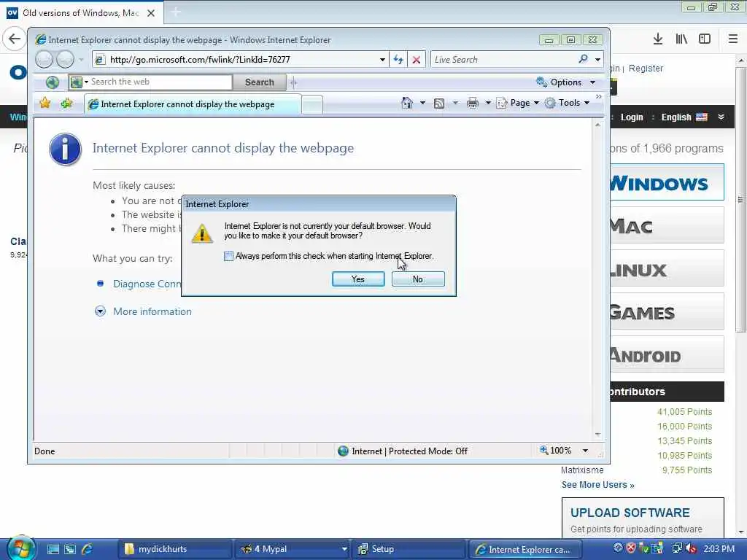Expand the IE toolbar overflow chevron
The image size is (747, 560).
click(x=599, y=97)
